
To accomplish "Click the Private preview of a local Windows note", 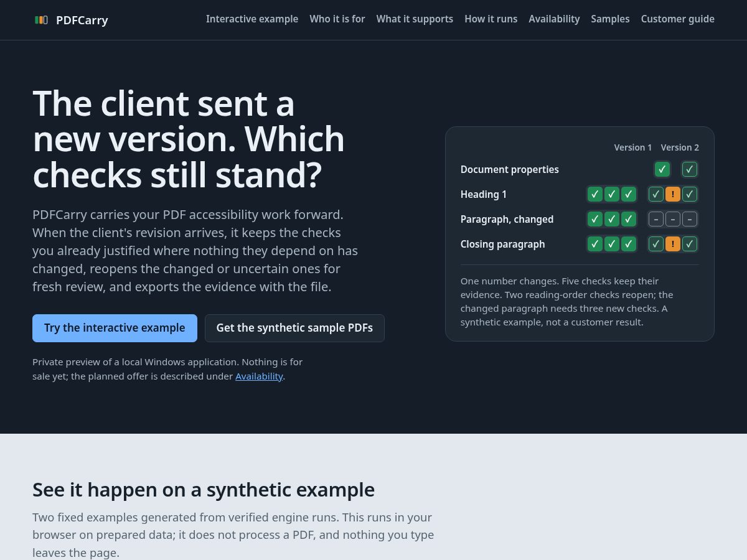I will click(x=167, y=369).
